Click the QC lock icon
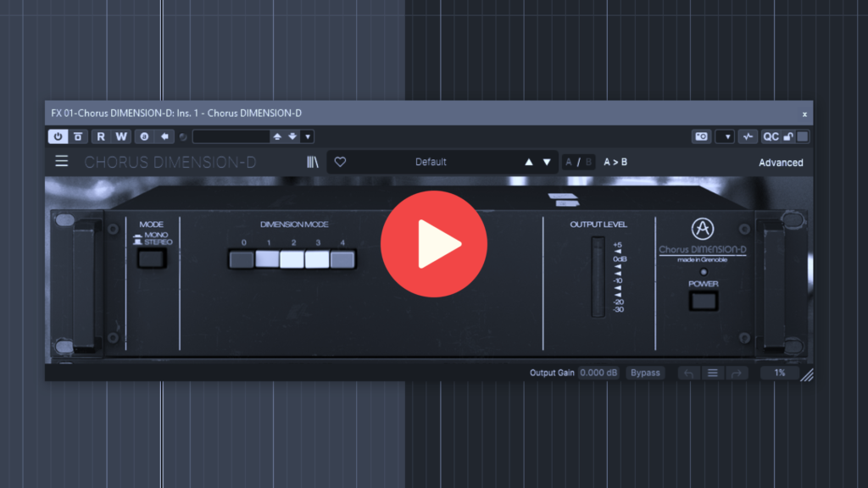 pos(787,136)
